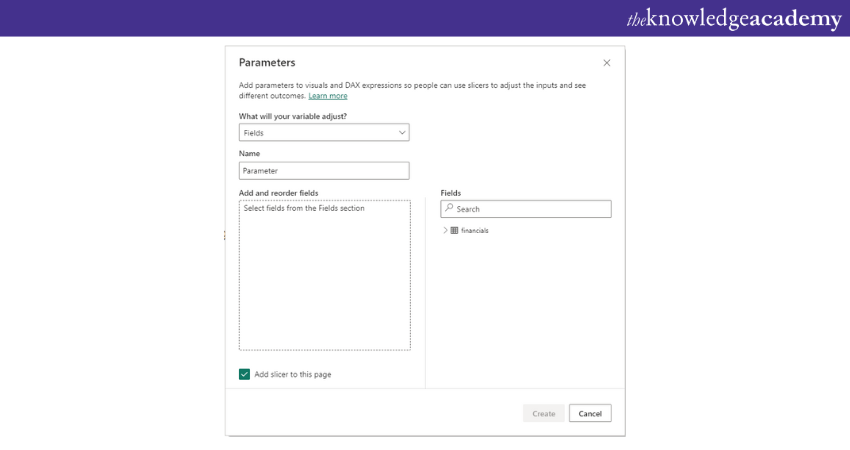Click the magnifier icon in Fields search
The height and width of the screenshot is (450, 850).
point(449,209)
